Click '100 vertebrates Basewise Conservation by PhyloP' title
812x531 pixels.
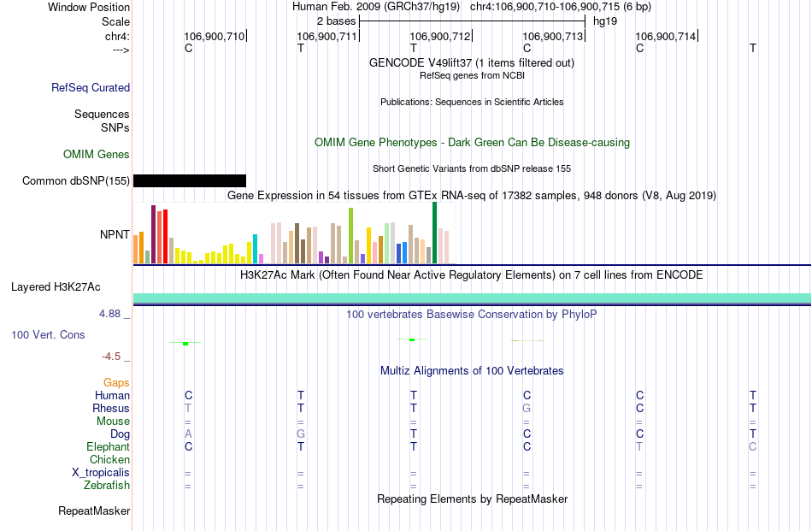pos(472,314)
